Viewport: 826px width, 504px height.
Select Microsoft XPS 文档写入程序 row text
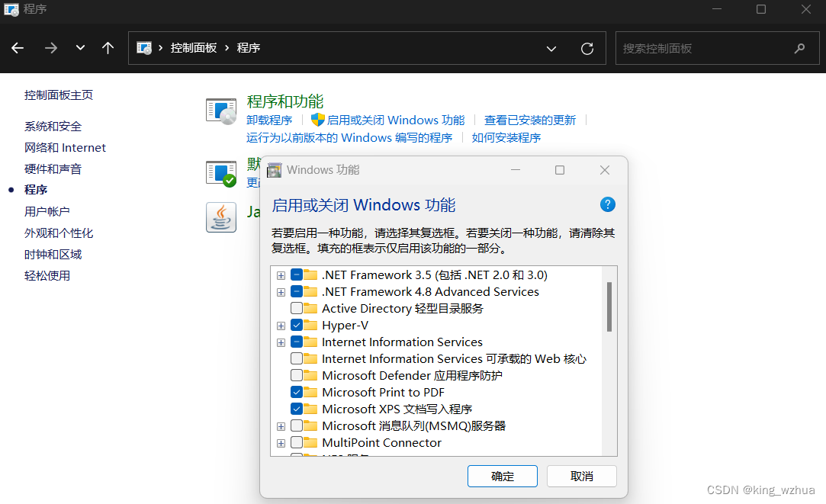click(x=397, y=409)
